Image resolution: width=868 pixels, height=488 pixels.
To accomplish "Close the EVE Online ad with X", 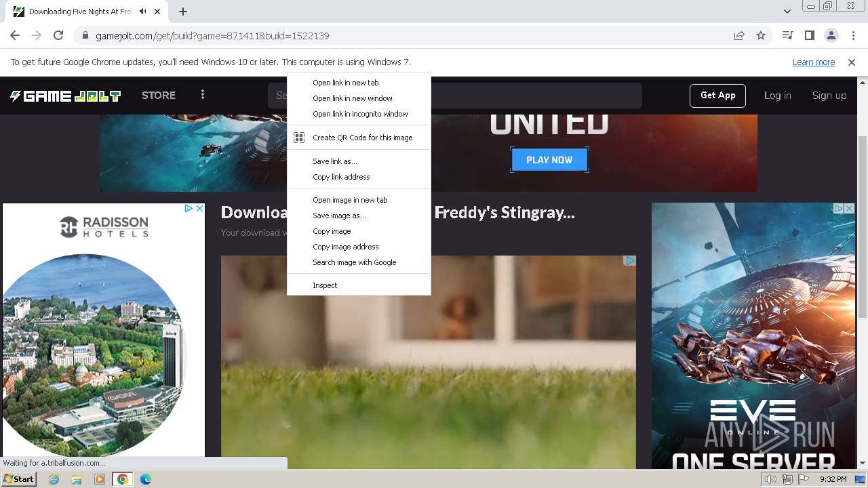I will tap(849, 208).
